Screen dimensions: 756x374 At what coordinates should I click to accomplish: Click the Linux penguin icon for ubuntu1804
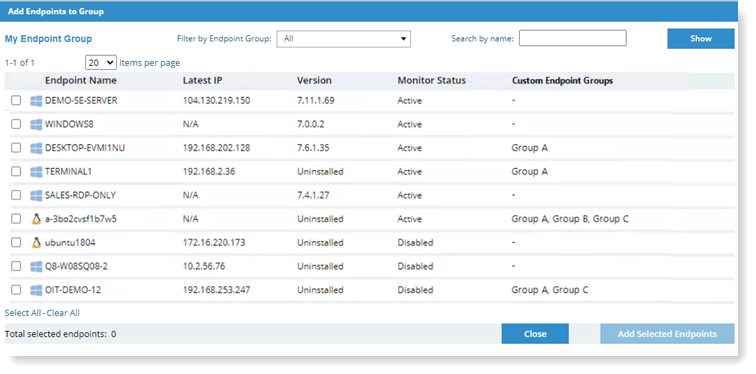36,242
